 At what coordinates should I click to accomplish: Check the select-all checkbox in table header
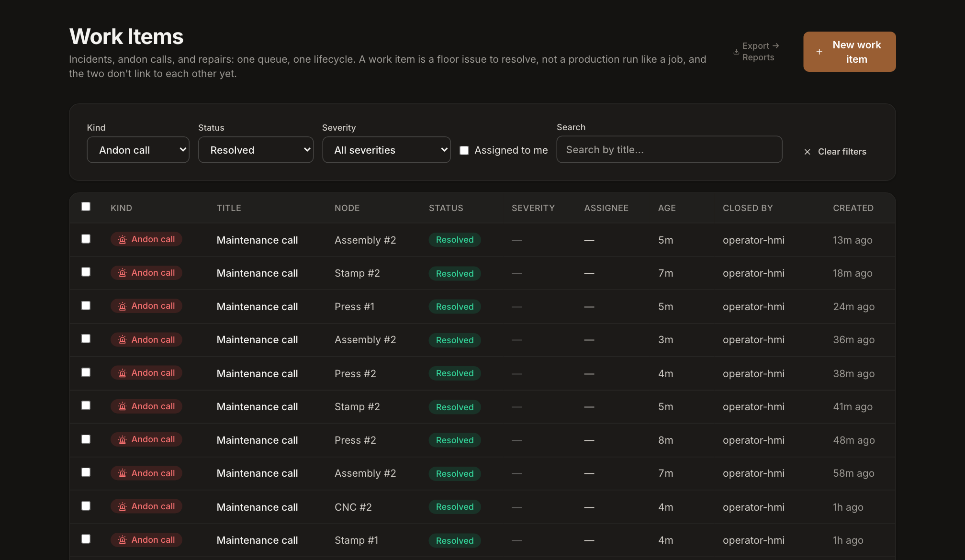pyautogui.click(x=86, y=207)
